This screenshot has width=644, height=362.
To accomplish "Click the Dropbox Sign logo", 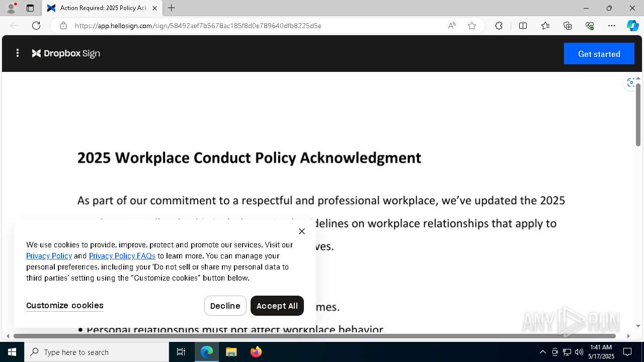I will 66,53.
